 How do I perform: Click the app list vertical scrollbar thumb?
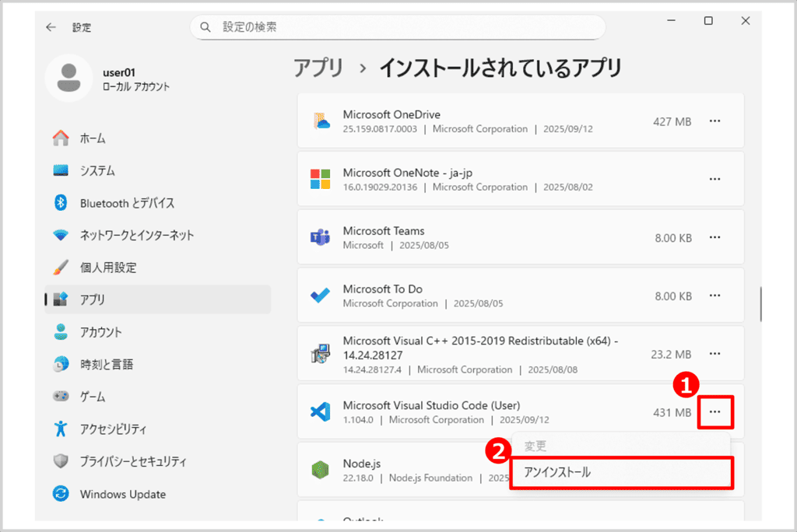coord(760,304)
